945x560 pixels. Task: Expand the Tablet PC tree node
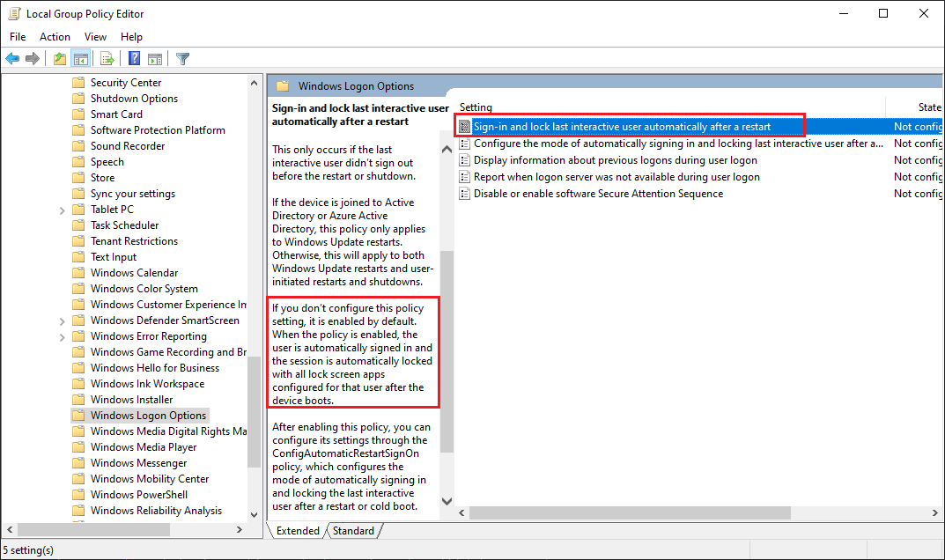tap(63, 209)
